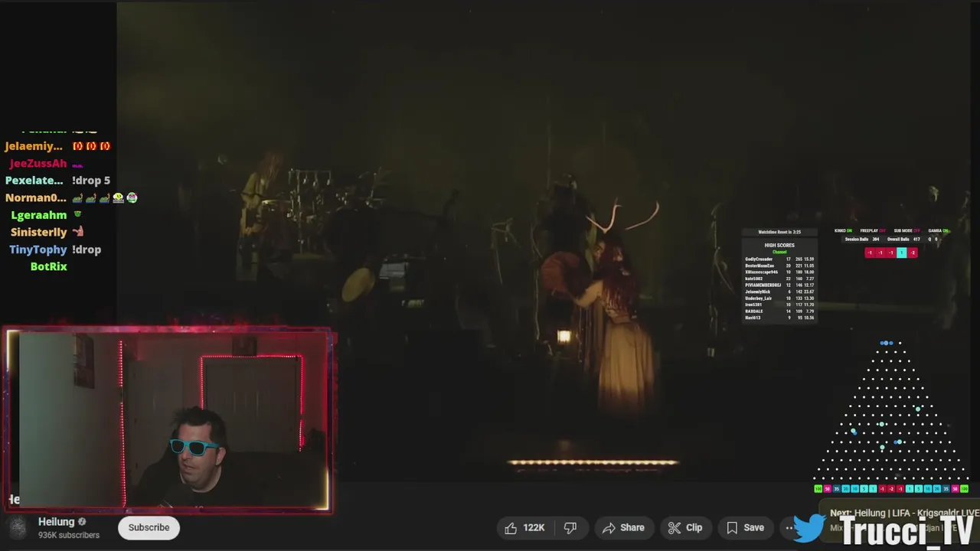Viewport: 980px width, 551px height.
Task: Click the Watchtime Reset in 3:25 banner
Action: 779,232
